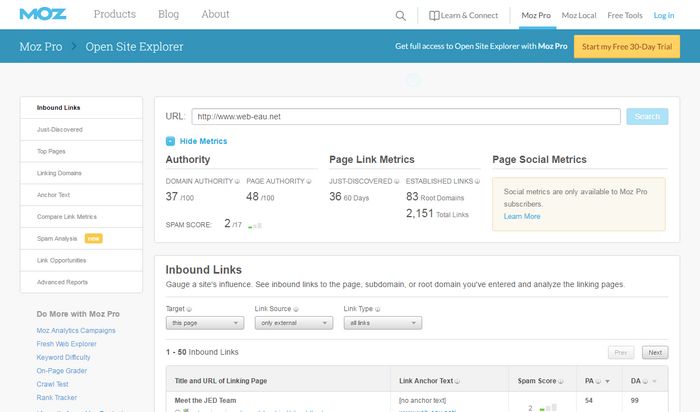This screenshot has height=412, width=700.
Task: Click the Moz Pro breadcrumb link
Action: (x=41, y=46)
